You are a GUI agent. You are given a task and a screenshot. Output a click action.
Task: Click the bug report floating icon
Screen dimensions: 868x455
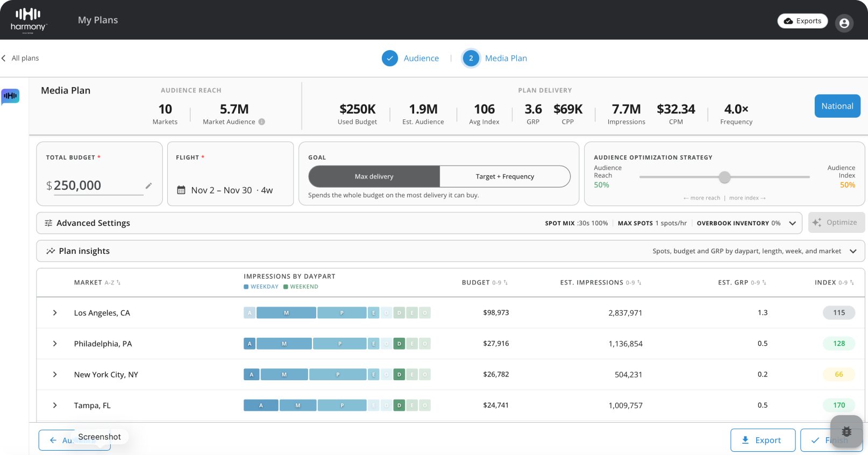(x=846, y=431)
